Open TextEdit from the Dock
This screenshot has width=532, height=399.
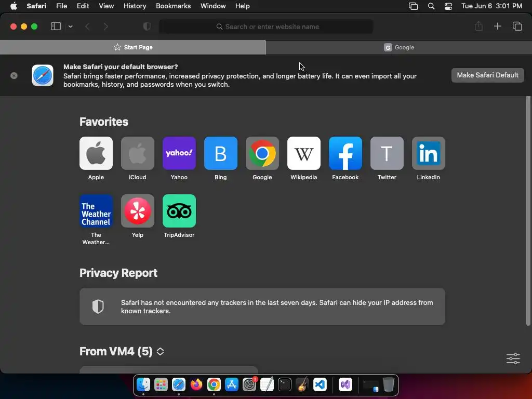267,384
